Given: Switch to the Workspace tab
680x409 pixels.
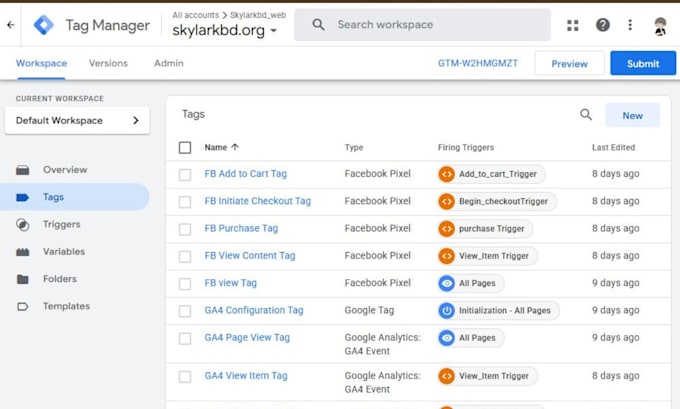Looking at the screenshot, I should pyautogui.click(x=42, y=63).
